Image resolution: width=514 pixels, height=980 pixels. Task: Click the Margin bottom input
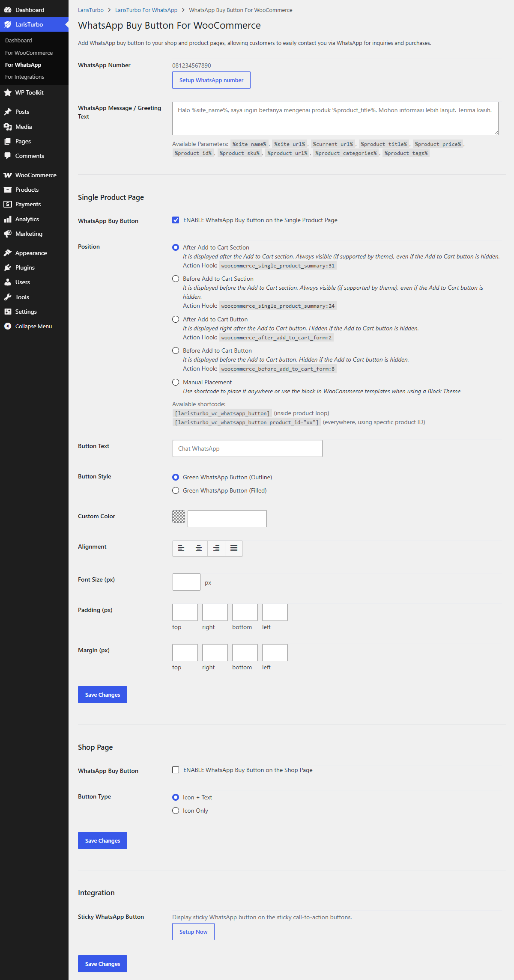(x=245, y=653)
